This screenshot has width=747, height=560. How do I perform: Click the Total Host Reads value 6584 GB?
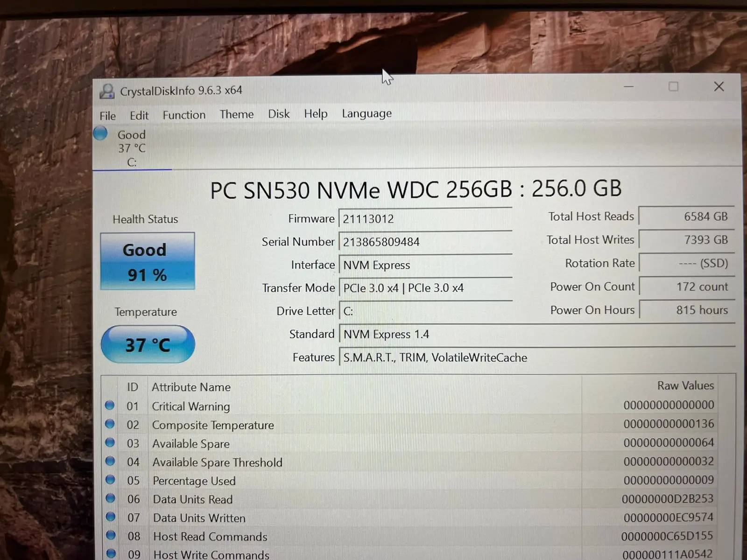pyautogui.click(x=687, y=217)
